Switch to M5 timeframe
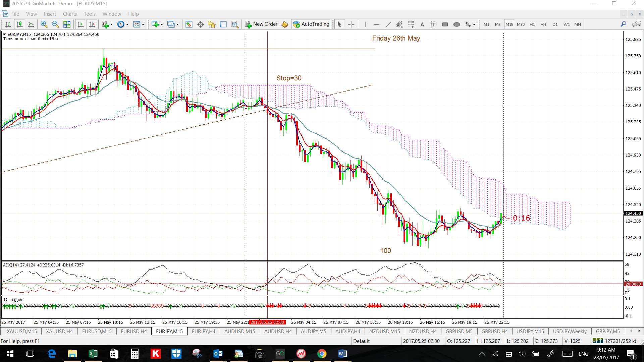 point(498,24)
